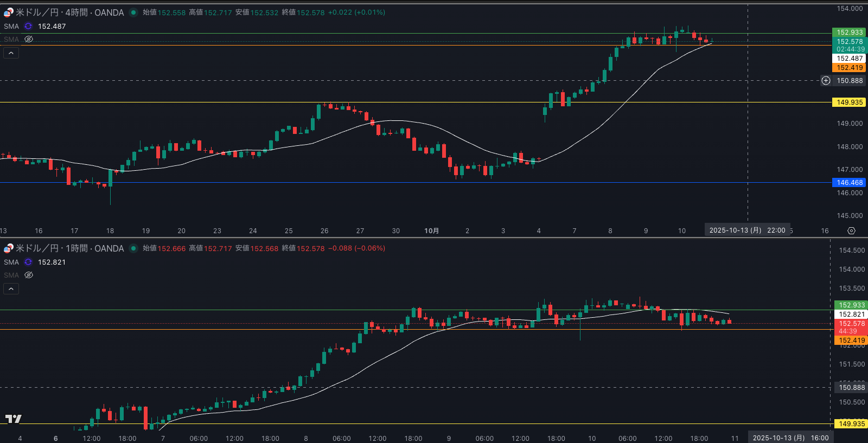Click green market status dot in 4-hour chart
Viewport: 868px width, 443px height.
point(133,12)
